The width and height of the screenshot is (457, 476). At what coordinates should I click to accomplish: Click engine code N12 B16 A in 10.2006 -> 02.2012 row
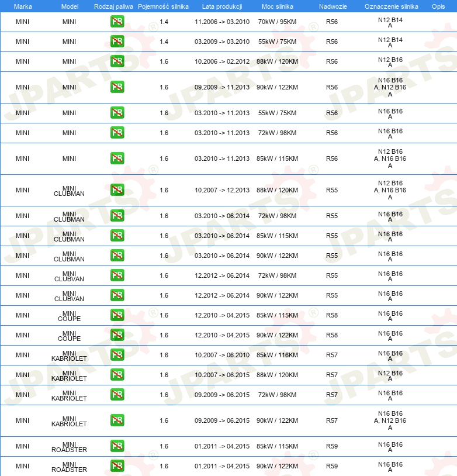390,62
